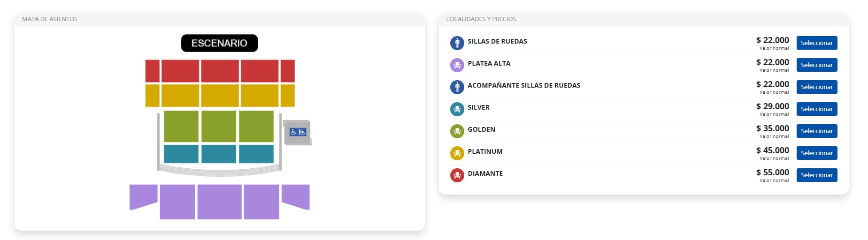Select the Sillas de Ruedas ticket at $22.000
This screenshot has width=868, height=240.
click(817, 43)
